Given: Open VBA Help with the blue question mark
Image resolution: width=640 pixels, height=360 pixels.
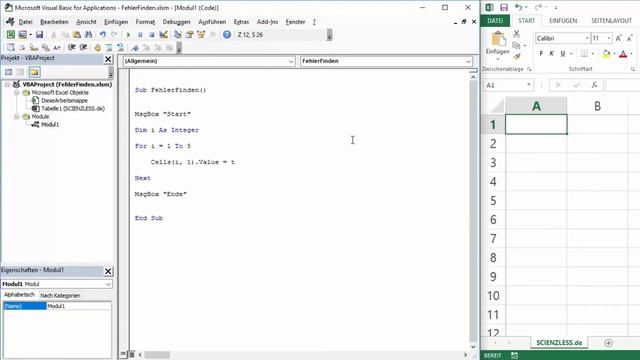Looking at the screenshot, I should [x=227, y=35].
